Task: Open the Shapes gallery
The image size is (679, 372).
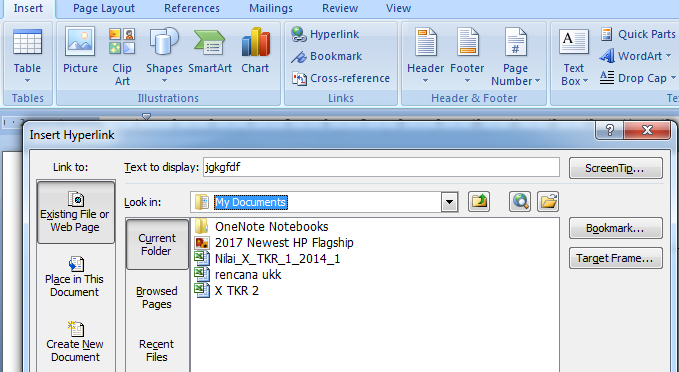Action: point(164,56)
